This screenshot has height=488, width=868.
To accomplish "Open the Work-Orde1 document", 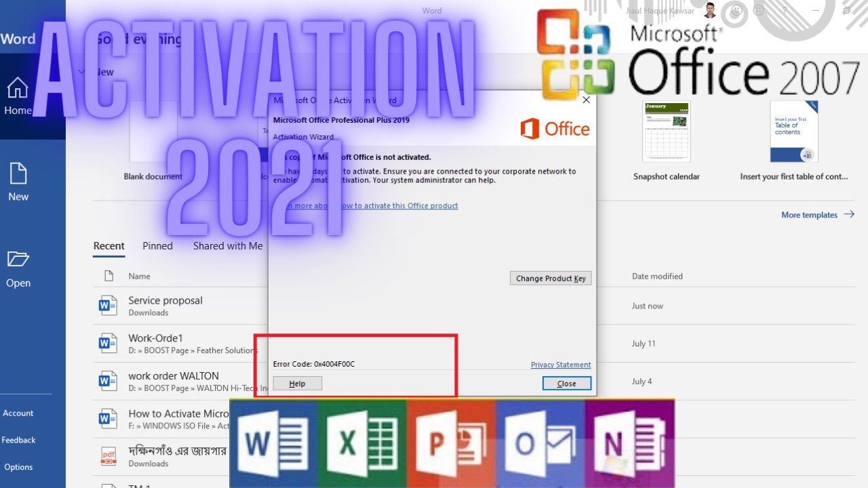I will (x=155, y=338).
